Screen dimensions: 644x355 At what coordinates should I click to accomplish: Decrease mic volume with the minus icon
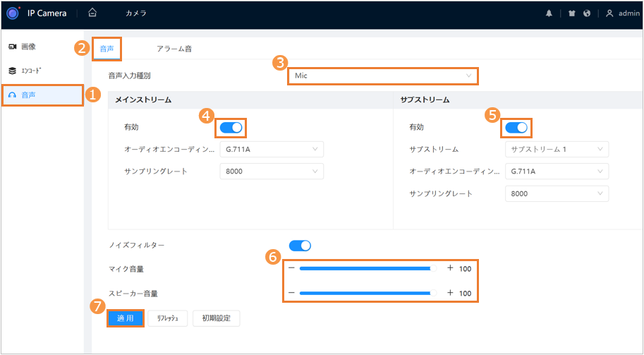[x=291, y=268]
